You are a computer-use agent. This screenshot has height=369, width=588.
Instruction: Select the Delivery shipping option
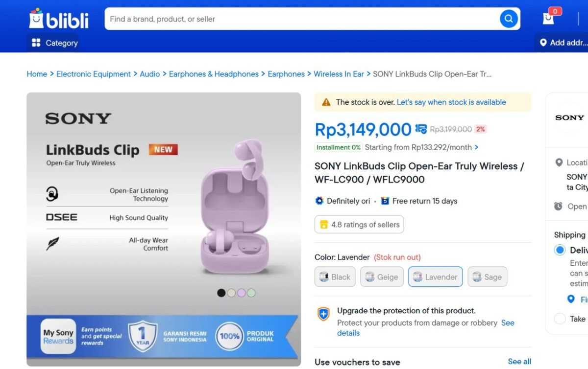point(559,250)
